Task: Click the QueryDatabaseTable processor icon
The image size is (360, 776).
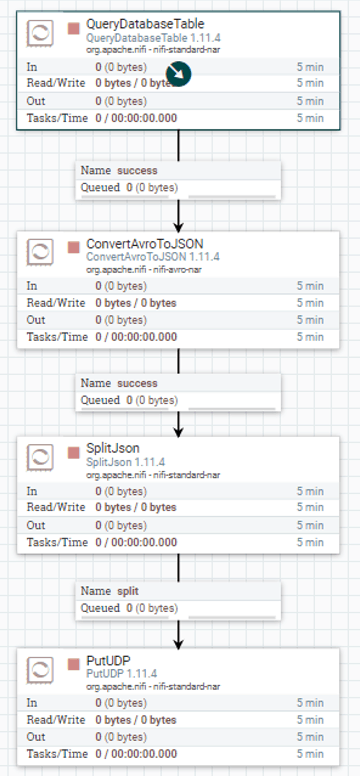Action: 40,34
